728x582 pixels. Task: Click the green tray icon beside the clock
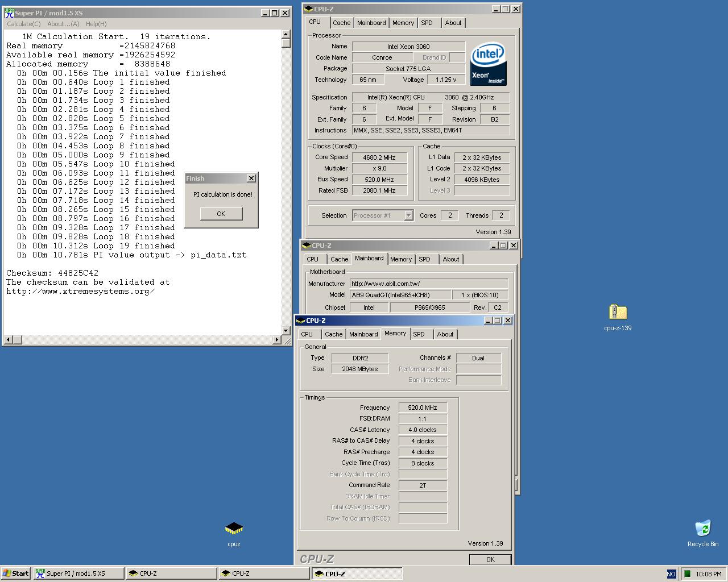tap(687, 573)
